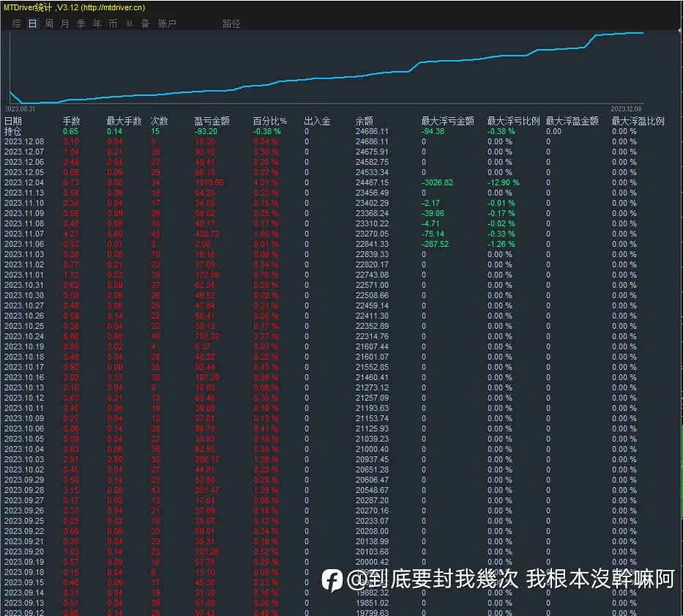This screenshot has height=616, width=683.
Task: Click balance 19851.02
Action: click(x=372, y=603)
